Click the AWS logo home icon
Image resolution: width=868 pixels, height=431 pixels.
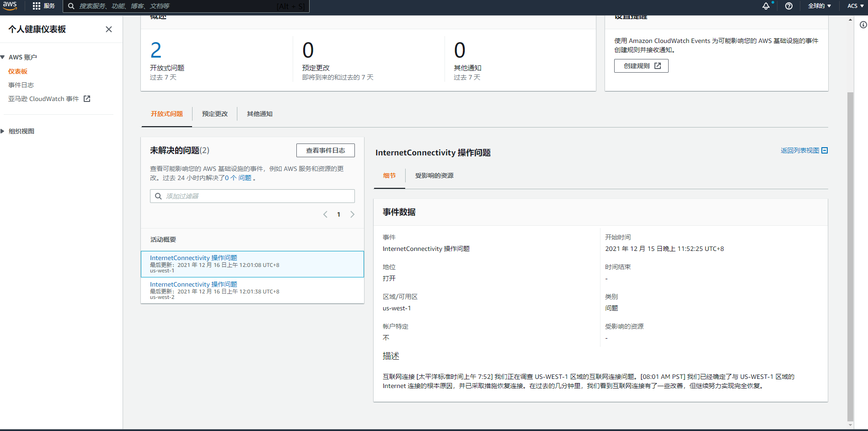click(x=10, y=6)
